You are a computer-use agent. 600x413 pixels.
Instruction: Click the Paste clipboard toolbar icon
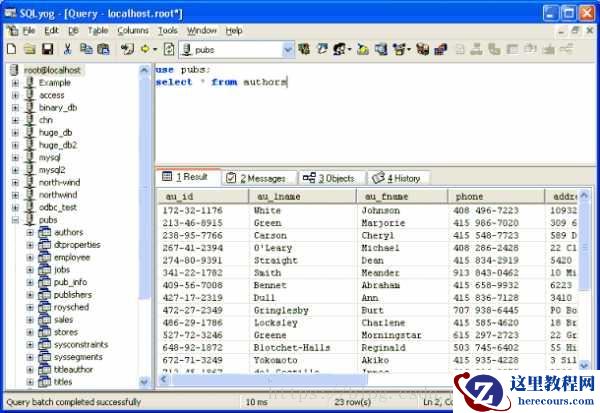(103, 48)
